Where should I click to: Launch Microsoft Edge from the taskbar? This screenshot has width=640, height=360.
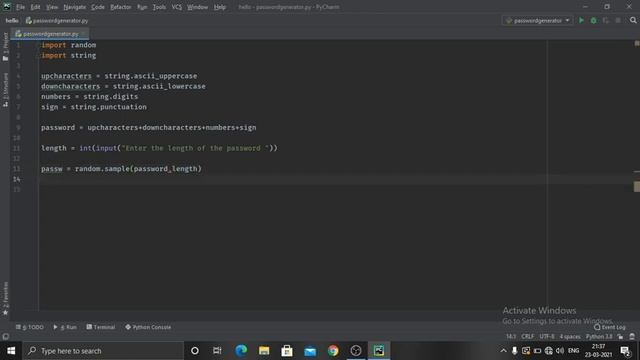click(241, 351)
